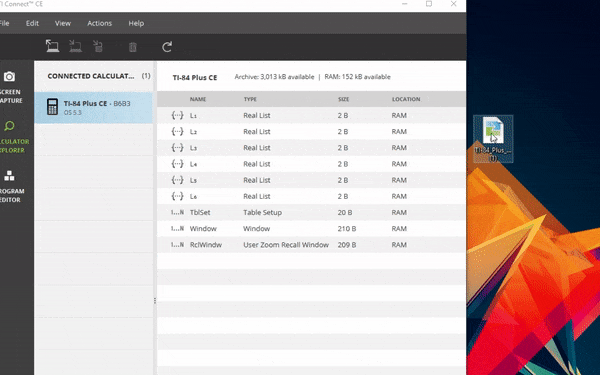The height and width of the screenshot is (375, 600).
Task: Select the list icon beside L6
Action: 177,196
